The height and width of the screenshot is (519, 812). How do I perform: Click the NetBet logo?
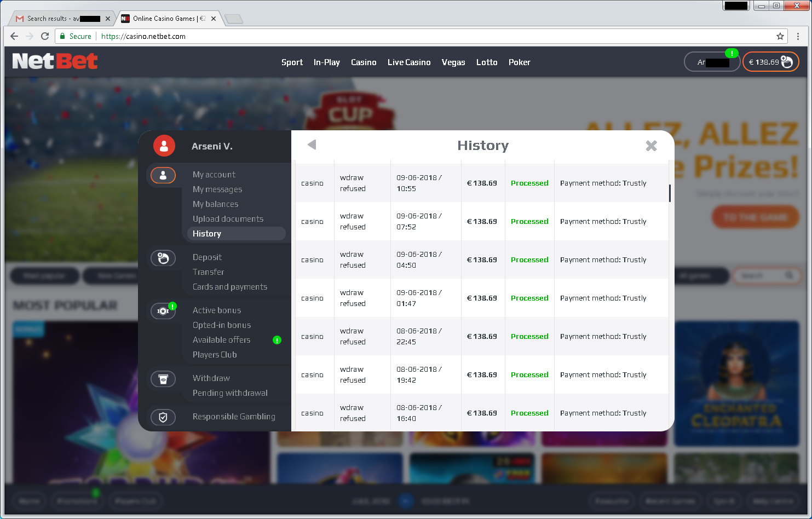tap(55, 61)
